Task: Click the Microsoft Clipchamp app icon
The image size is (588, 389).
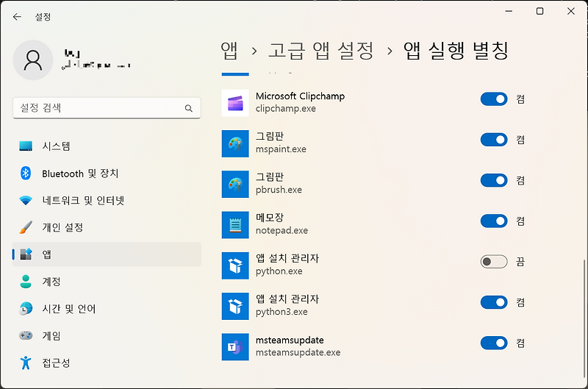Action: point(235,103)
